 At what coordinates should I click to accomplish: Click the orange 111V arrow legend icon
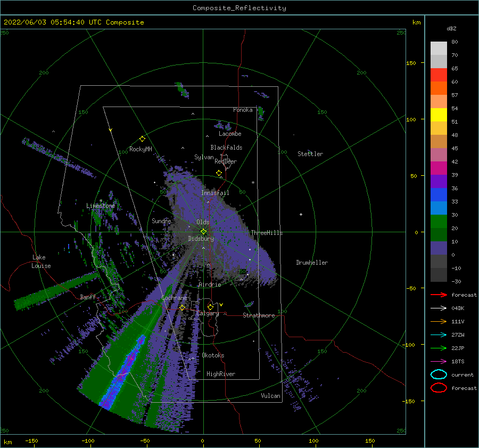[439, 321]
